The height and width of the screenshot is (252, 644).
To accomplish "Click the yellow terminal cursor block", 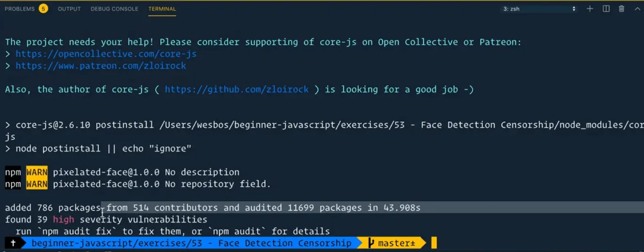I will pos(434,243).
